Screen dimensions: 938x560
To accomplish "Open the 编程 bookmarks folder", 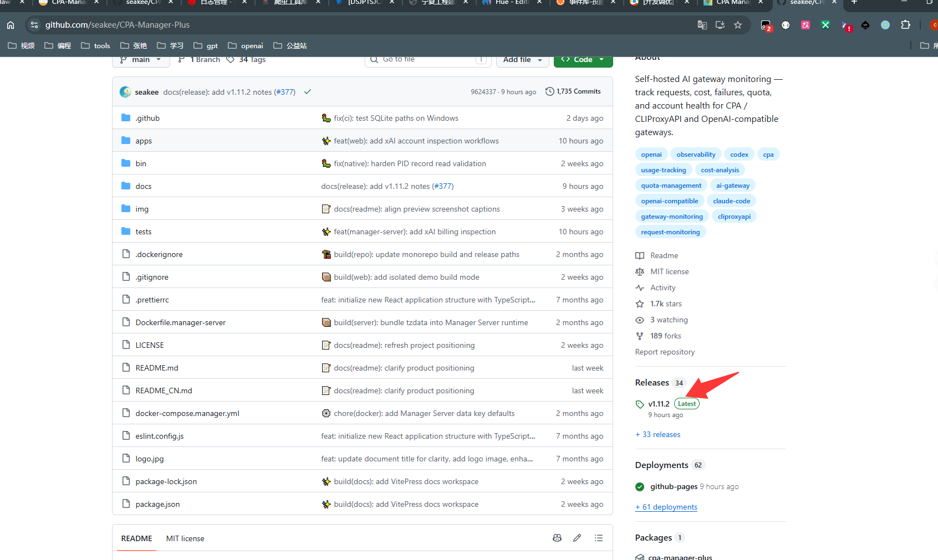I will [x=58, y=46].
